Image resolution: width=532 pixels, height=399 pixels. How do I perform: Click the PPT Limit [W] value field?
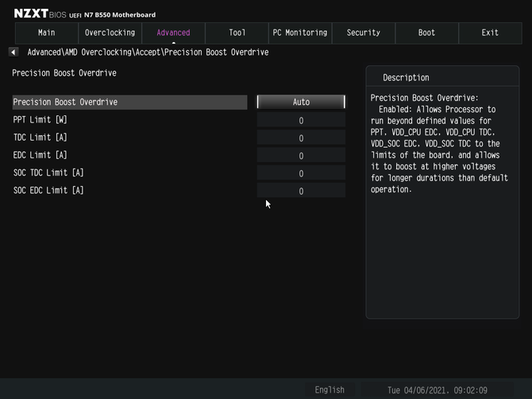(301, 120)
